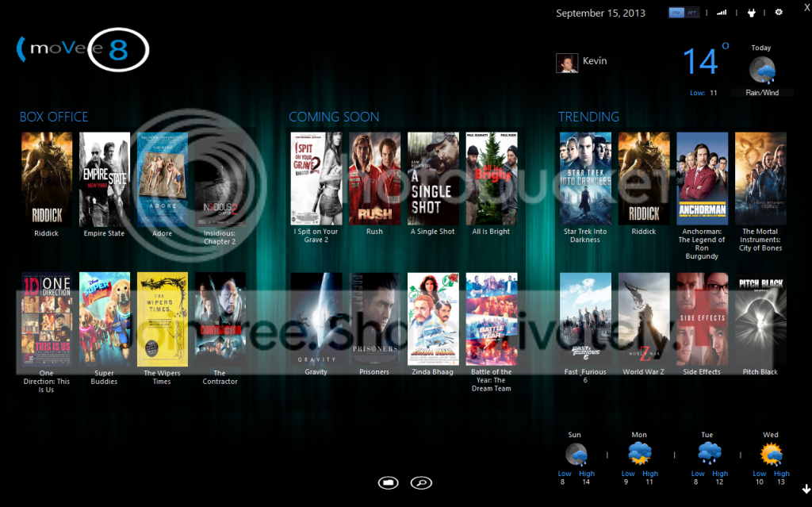Select Tuesday's forecast weather icon

coord(709,454)
